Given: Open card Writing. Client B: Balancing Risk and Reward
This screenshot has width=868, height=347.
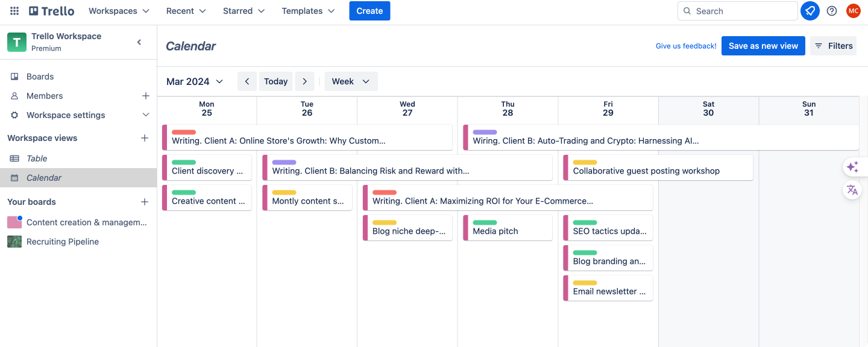Looking at the screenshot, I should point(407,167).
